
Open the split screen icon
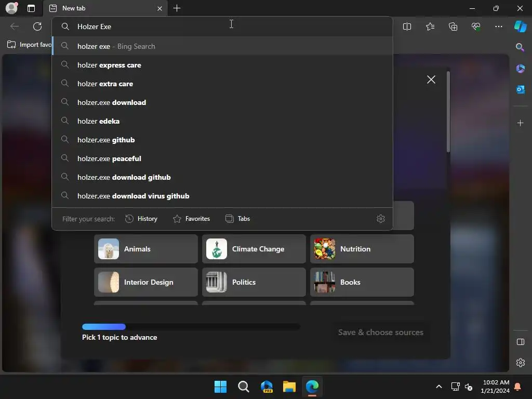407,26
